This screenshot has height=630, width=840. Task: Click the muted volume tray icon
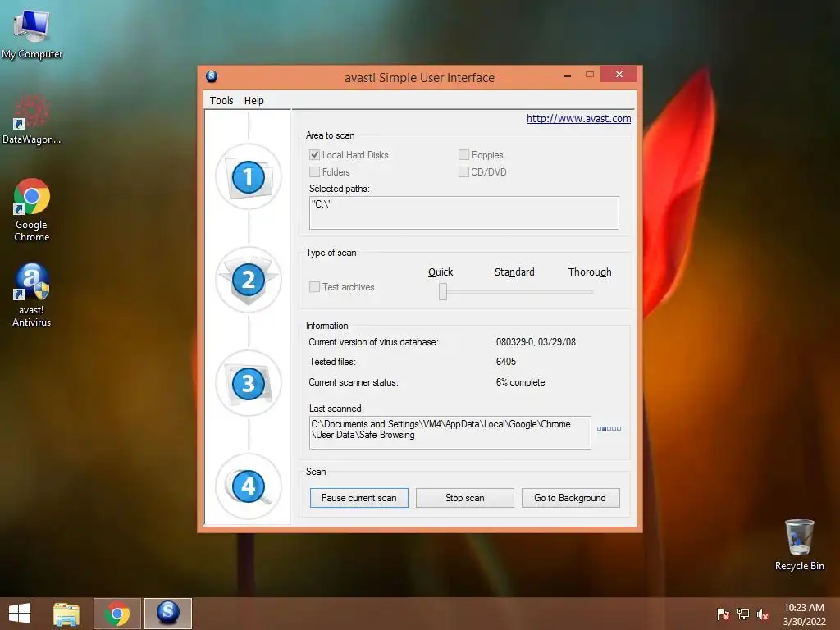pyautogui.click(x=763, y=614)
